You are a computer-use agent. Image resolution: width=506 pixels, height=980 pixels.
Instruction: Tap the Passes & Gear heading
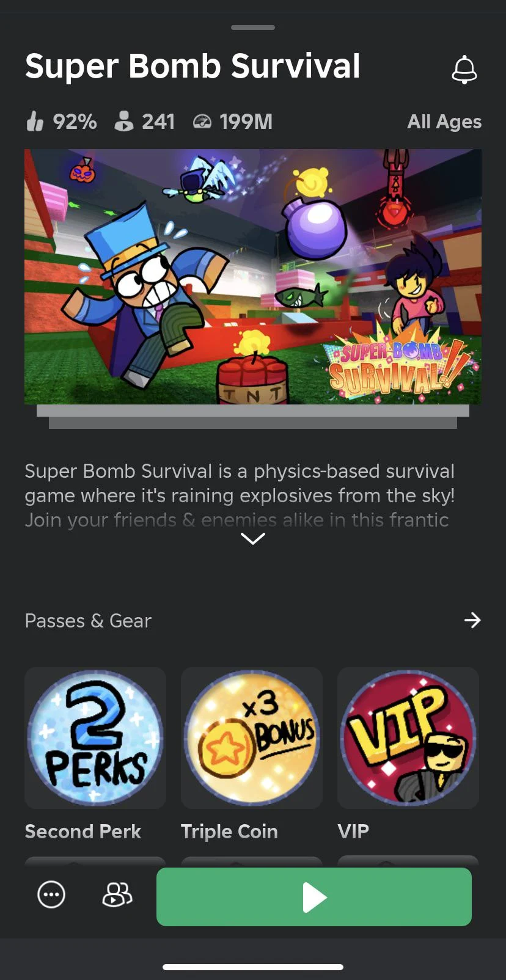click(x=88, y=621)
